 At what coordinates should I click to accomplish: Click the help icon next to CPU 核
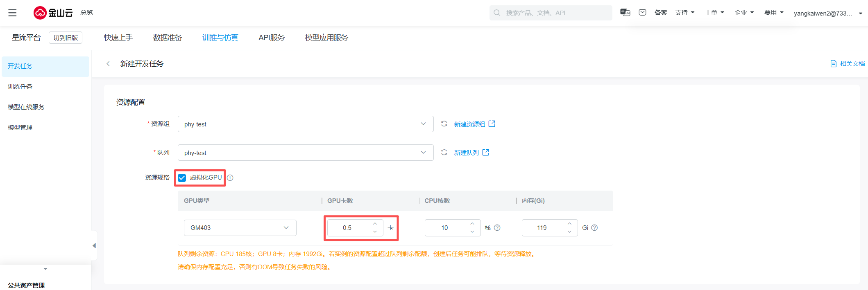(497, 228)
